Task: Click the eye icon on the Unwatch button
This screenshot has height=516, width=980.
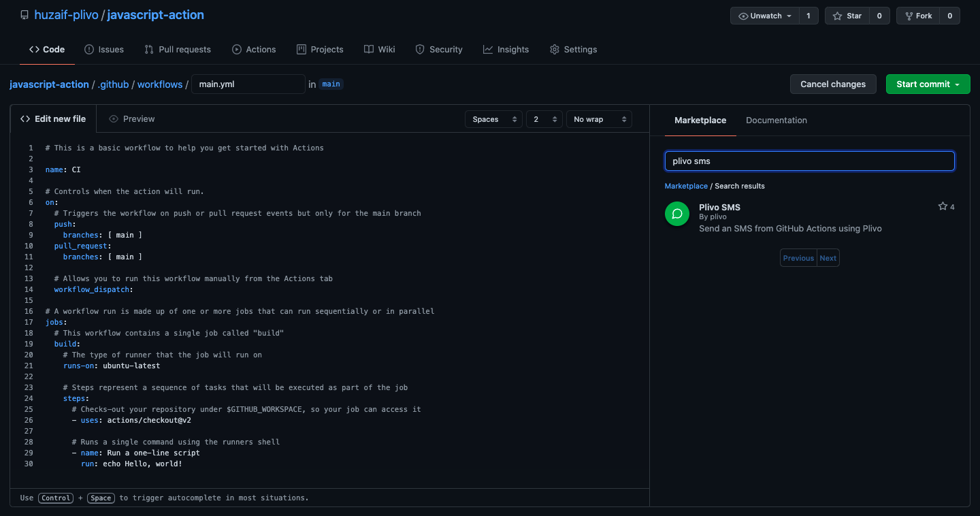Action: [x=745, y=15]
